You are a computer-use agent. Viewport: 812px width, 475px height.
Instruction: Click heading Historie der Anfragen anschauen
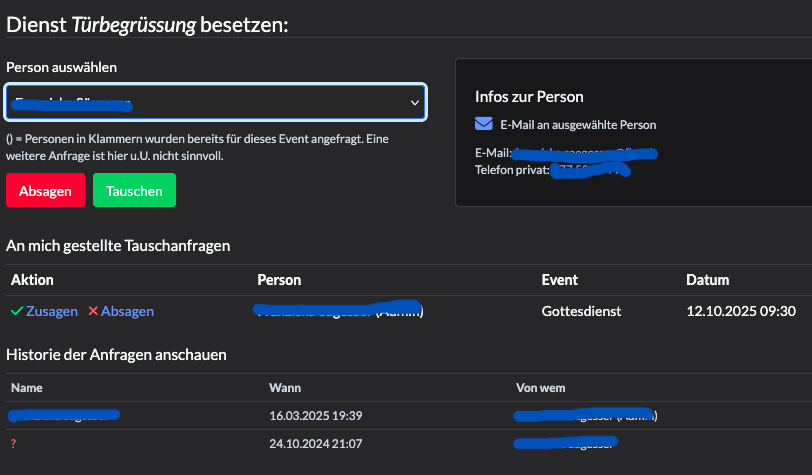pyautogui.click(x=117, y=355)
